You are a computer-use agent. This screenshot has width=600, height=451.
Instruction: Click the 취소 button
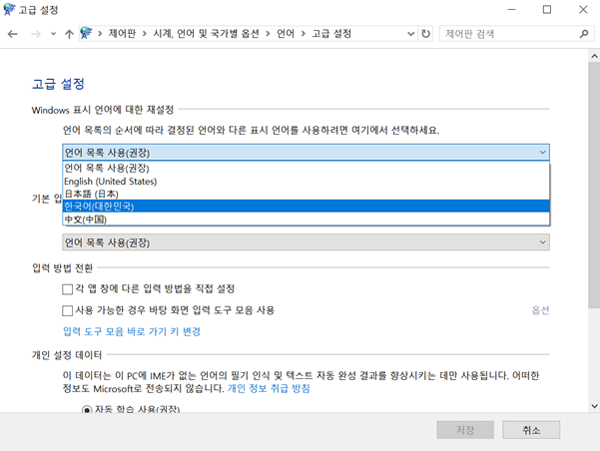pyautogui.click(x=531, y=430)
